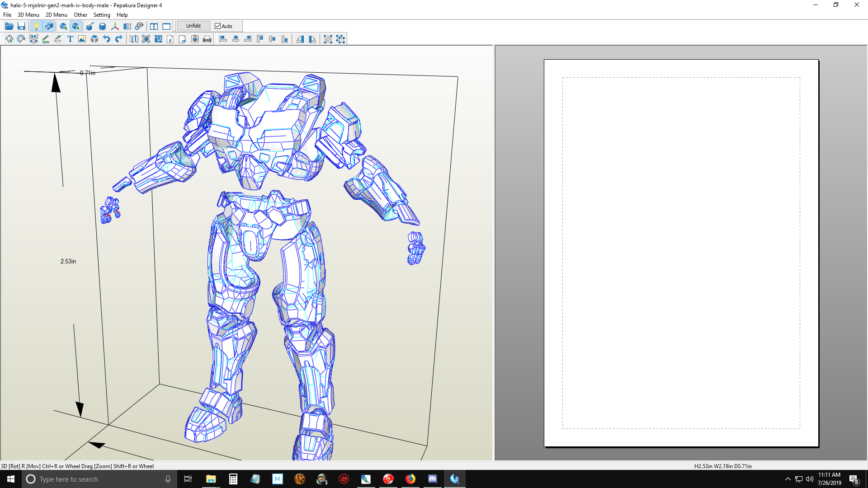868x488 pixels.
Task: Expand the system tray hidden icons chevron
Action: point(788,479)
